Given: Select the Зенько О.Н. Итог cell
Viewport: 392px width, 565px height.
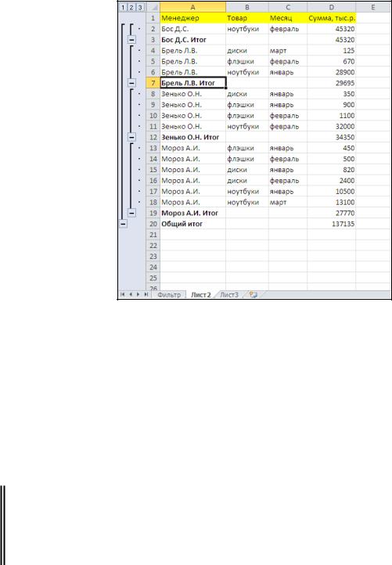Looking at the screenshot, I should pyautogui.click(x=192, y=137).
